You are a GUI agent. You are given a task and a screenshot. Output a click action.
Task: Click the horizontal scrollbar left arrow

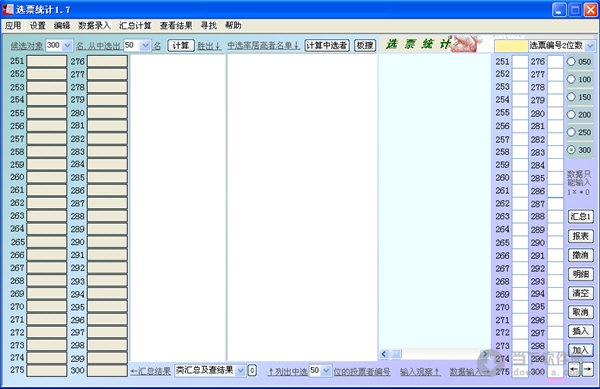[384, 354]
